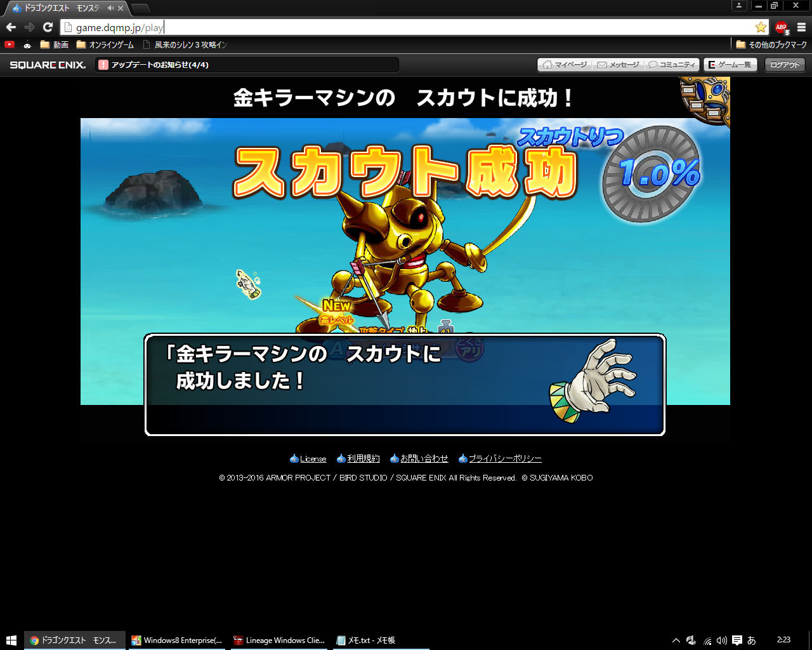The image size is (812, 650).
Task: Expand the その他のブックマーク folder
Action: pyautogui.click(x=771, y=44)
